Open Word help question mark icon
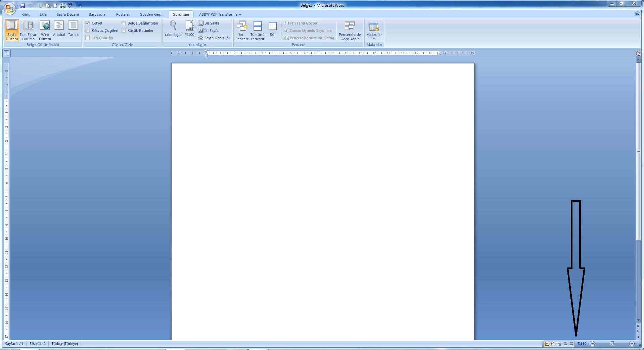Viewport: 644px width, 350px height. point(638,14)
